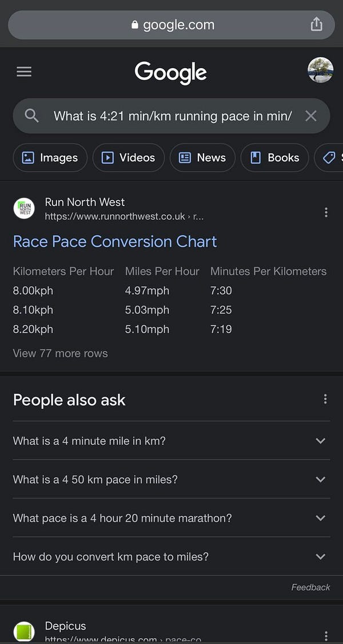Open People also ask options menu
343x644 pixels.
click(325, 399)
